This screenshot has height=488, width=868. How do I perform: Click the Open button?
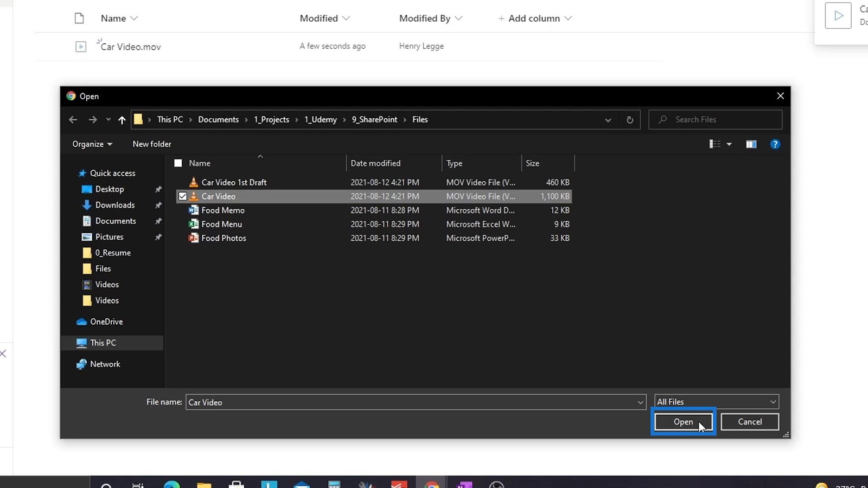pyautogui.click(x=683, y=422)
